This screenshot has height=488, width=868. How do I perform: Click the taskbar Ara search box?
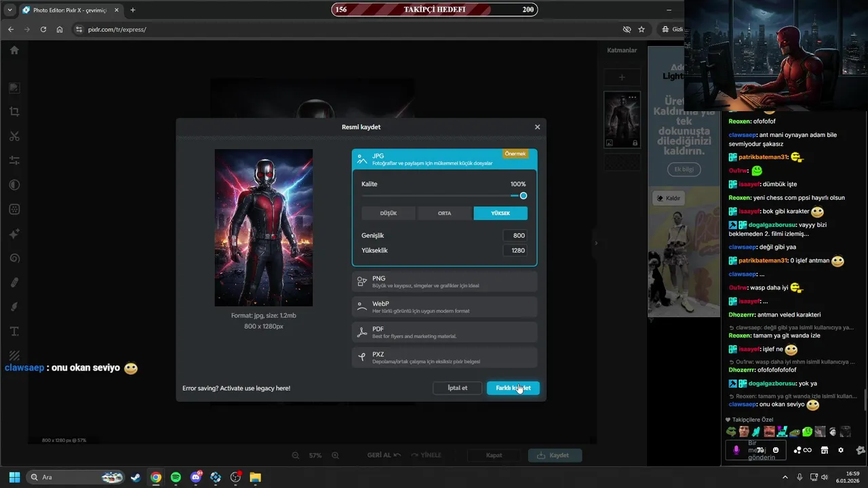76,477
